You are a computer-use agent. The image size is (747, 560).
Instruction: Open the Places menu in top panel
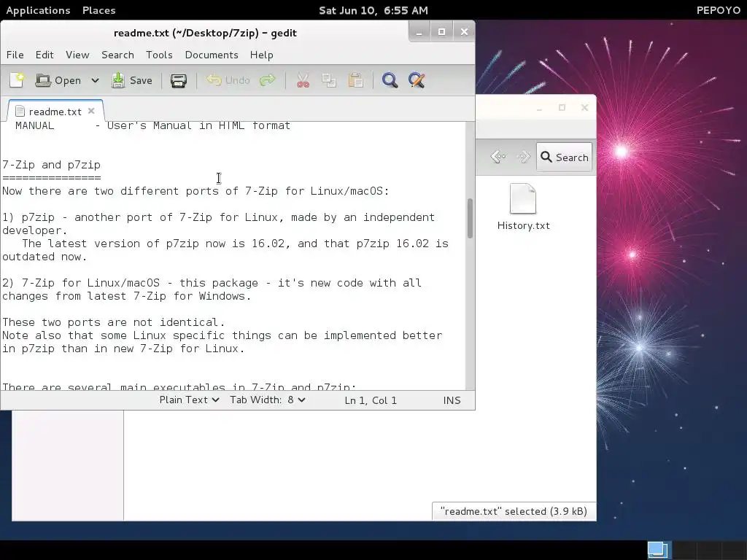(98, 10)
